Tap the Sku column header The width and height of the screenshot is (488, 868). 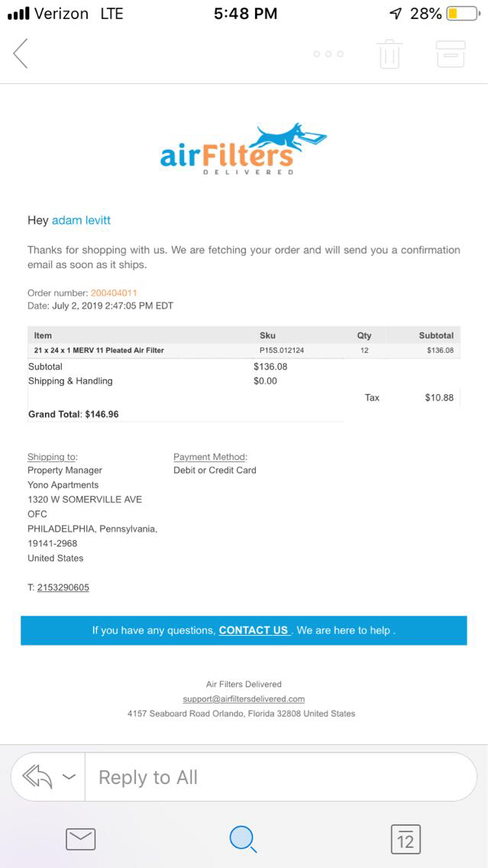point(267,335)
